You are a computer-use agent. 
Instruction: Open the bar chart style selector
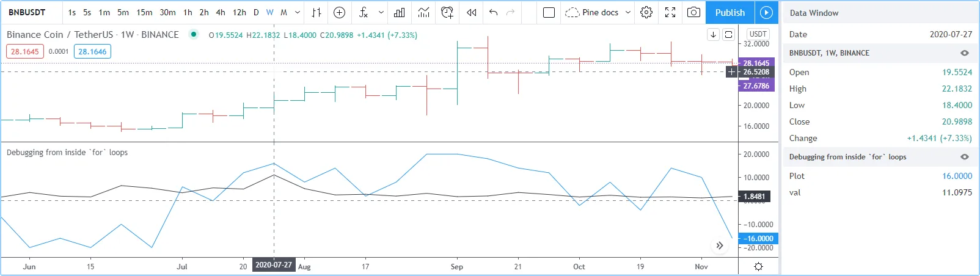(x=316, y=12)
